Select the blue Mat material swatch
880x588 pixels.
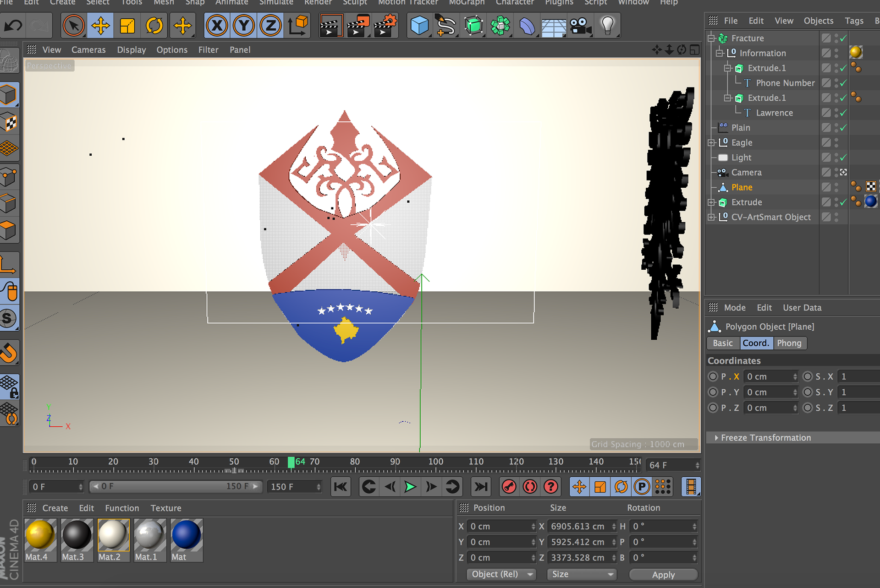coord(186,535)
